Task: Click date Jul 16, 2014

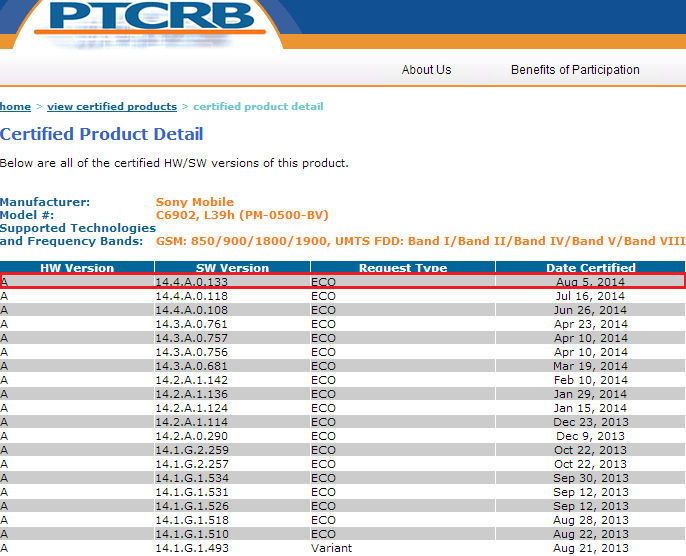Action: point(591,296)
